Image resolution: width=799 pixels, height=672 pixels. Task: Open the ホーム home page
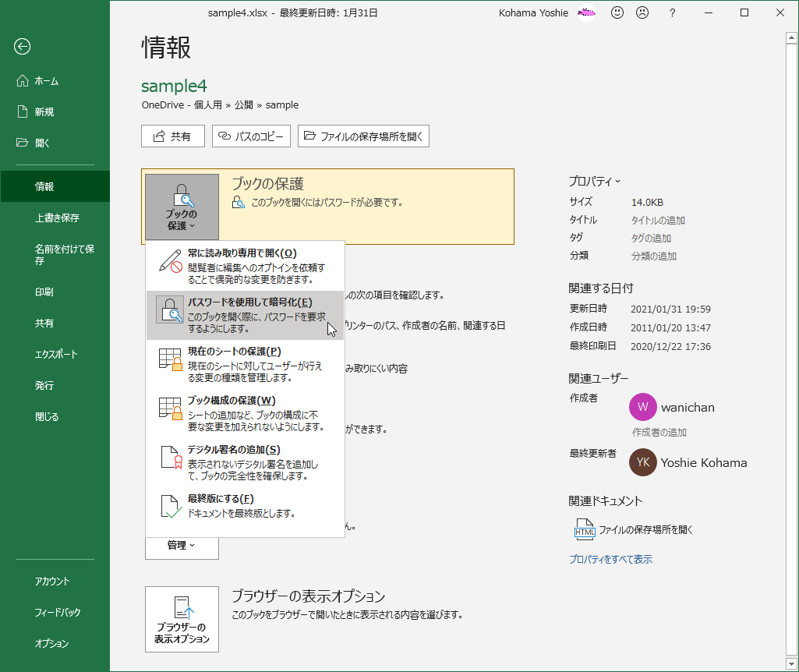(55, 81)
